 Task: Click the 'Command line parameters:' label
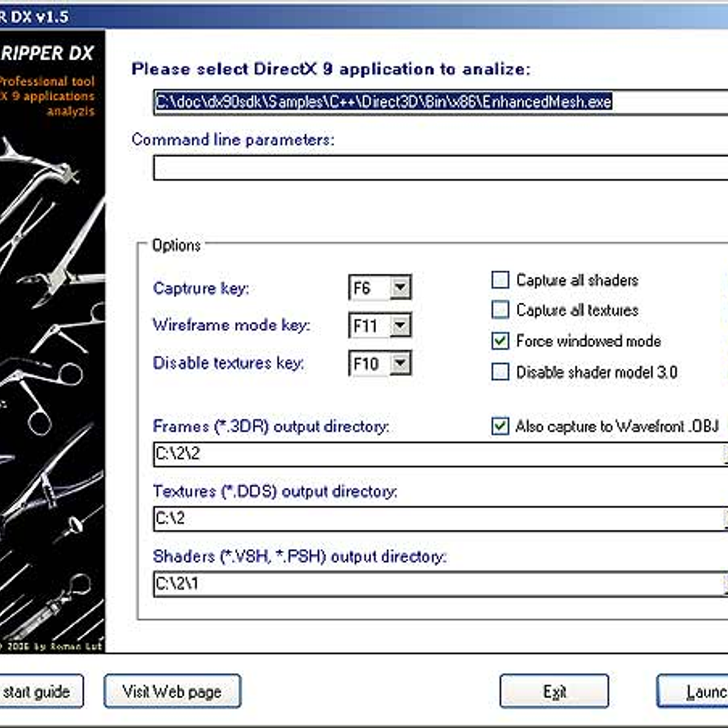click(x=232, y=140)
